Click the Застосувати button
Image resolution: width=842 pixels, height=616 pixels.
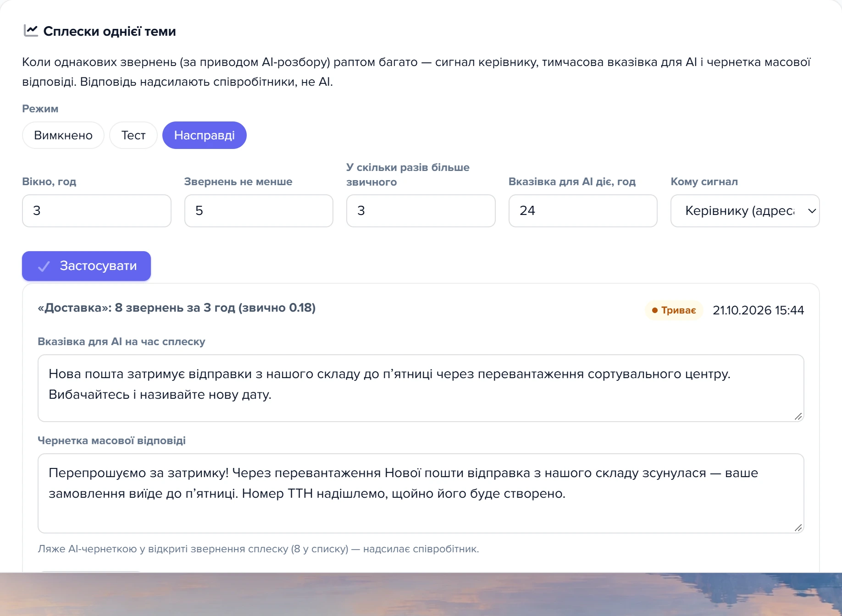coord(86,266)
